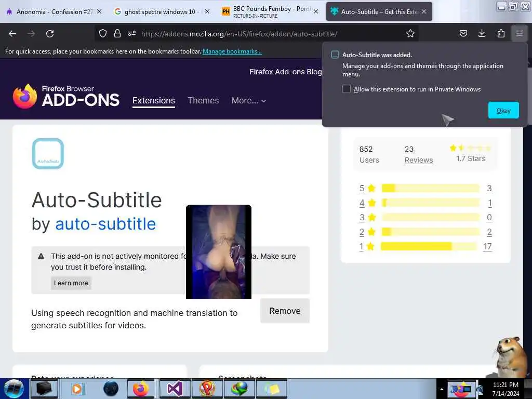Screen dimensions: 532x399
Task: Switch to the Anonomia Confession tab
Action: click(54, 11)
